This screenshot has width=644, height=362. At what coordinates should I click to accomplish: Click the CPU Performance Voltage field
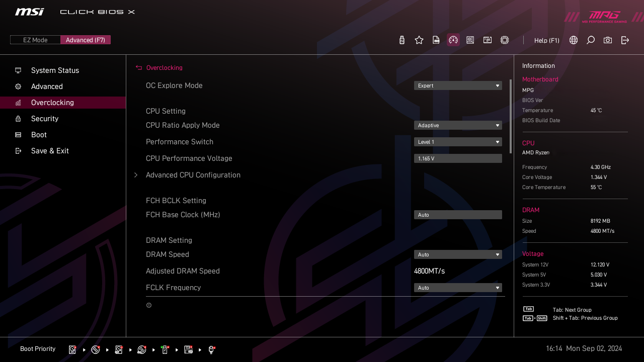tap(458, 158)
